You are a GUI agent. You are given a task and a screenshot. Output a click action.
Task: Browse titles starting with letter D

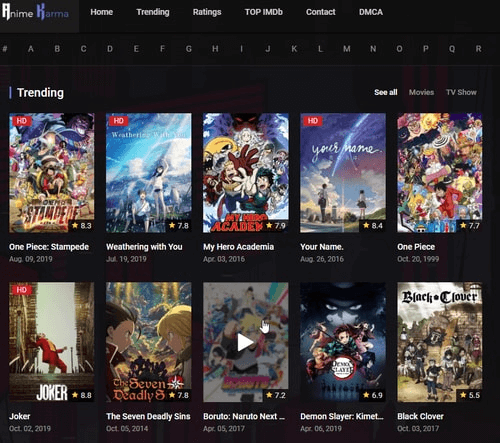point(110,49)
